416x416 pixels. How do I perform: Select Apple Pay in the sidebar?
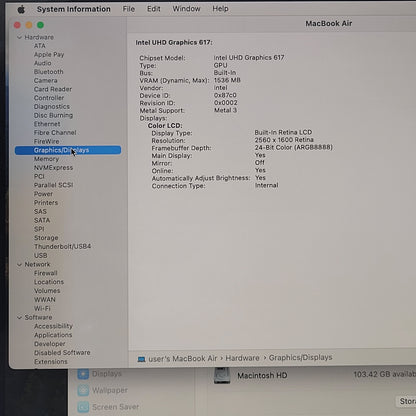coord(49,54)
